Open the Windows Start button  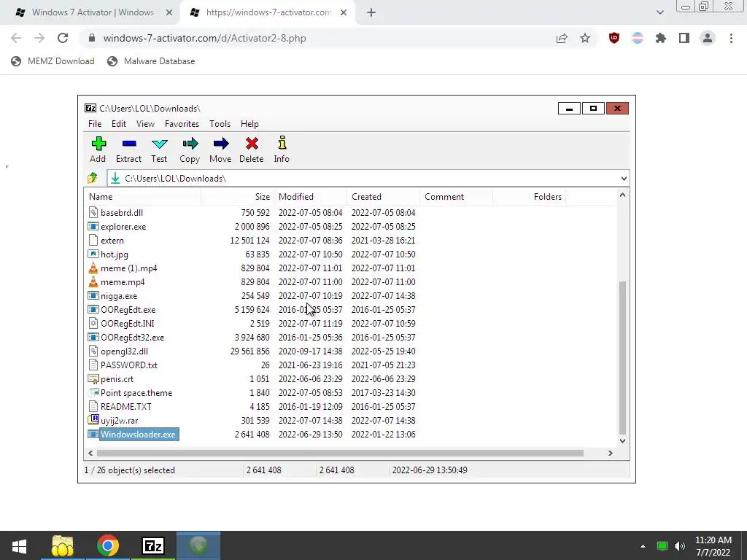19,545
